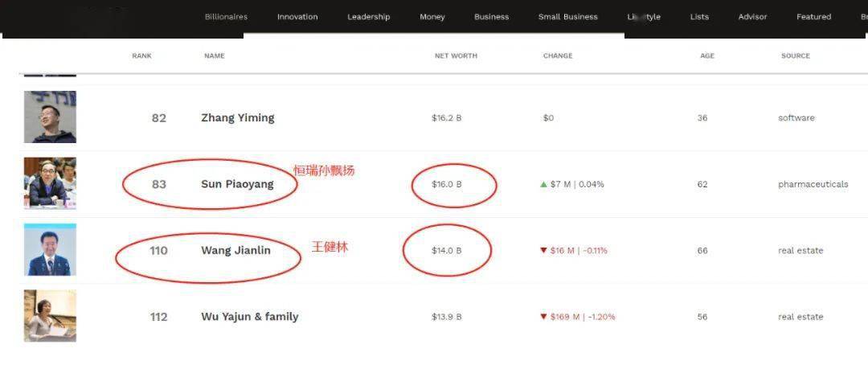This screenshot has width=868, height=369.
Task: Open the Lists navigation item
Action: (x=699, y=17)
